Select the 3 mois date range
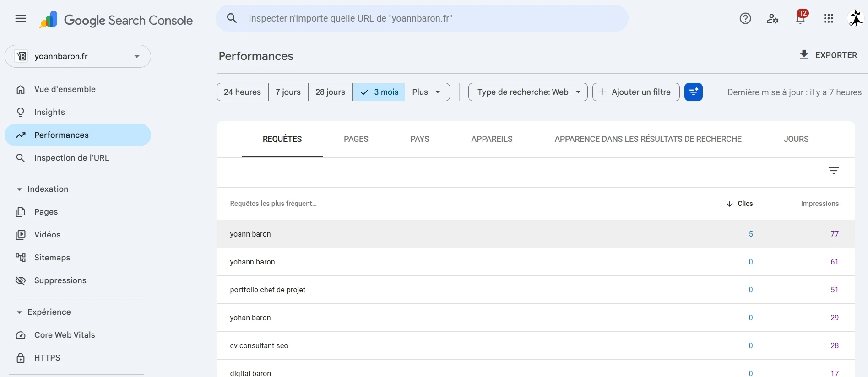The width and height of the screenshot is (868, 377). coord(379,92)
